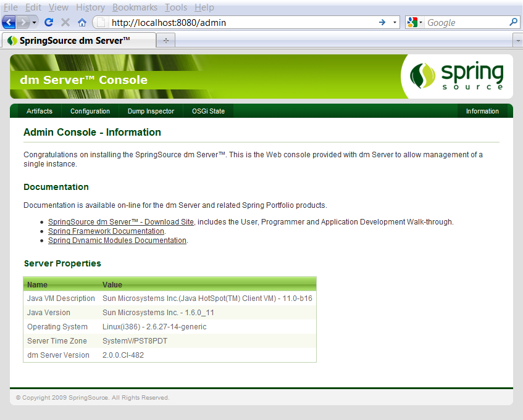Open SpringSource dm Server Download Site link
This screenshot has width=523, height=420.
[x=121, y=222]
